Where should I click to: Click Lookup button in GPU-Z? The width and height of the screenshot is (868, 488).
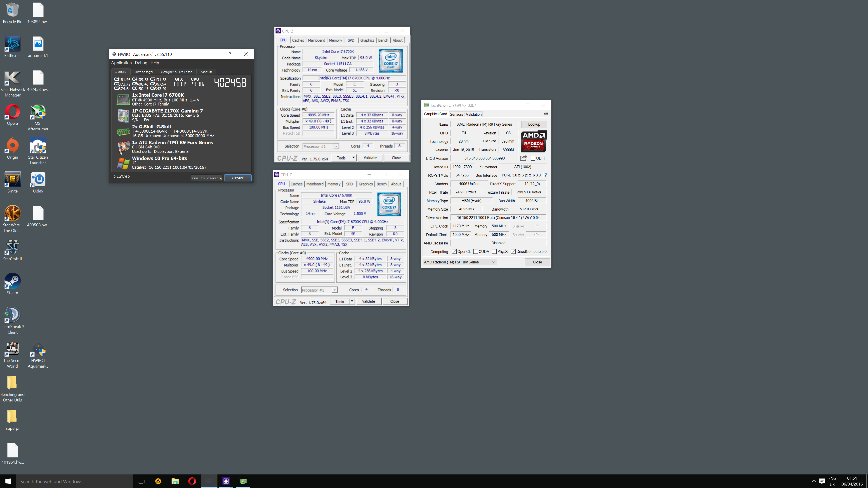point(534,124)
